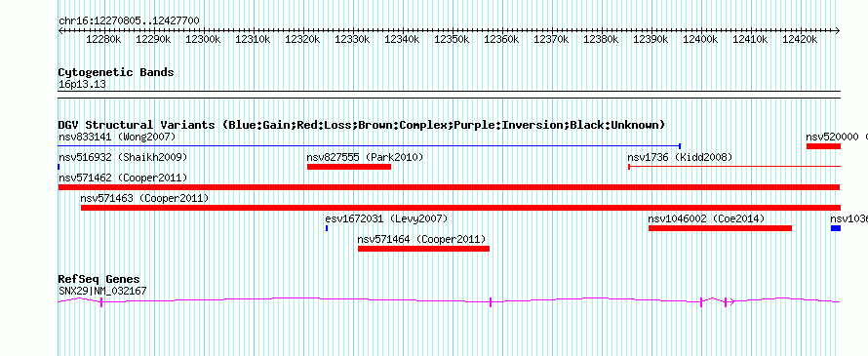Click the 12300k ruler tick label
Image resolution: width=868 pixels, height=356 pixels.
pyautogui.click(x=203, y=40)
